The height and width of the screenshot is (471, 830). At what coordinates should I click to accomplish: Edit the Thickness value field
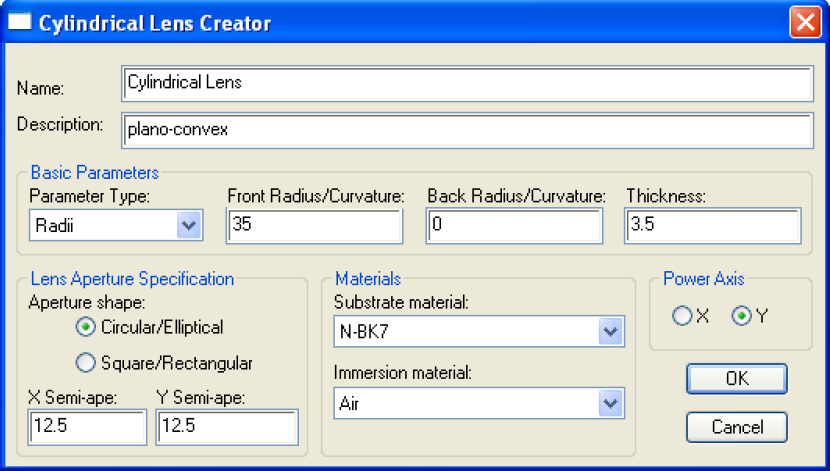712,225
